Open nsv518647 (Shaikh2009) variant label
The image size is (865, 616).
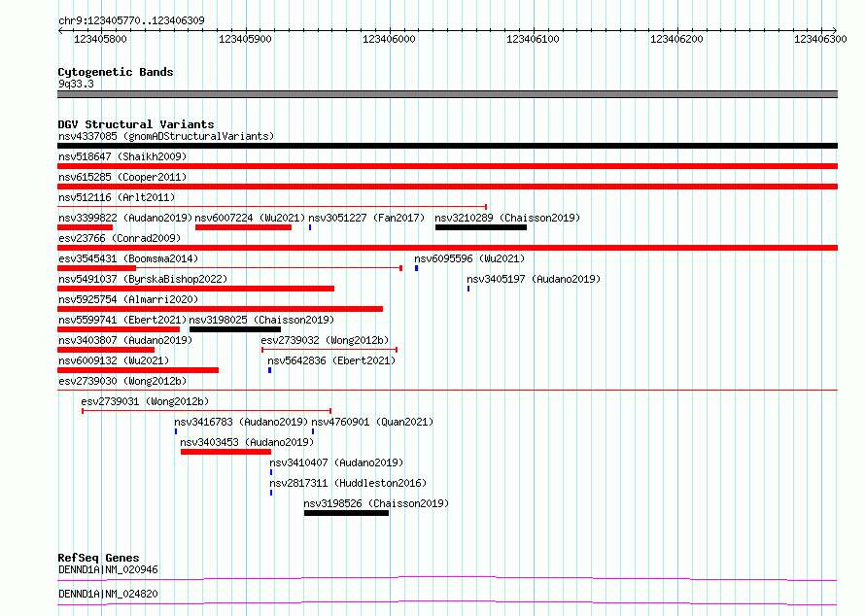click(x=122, y=156)
